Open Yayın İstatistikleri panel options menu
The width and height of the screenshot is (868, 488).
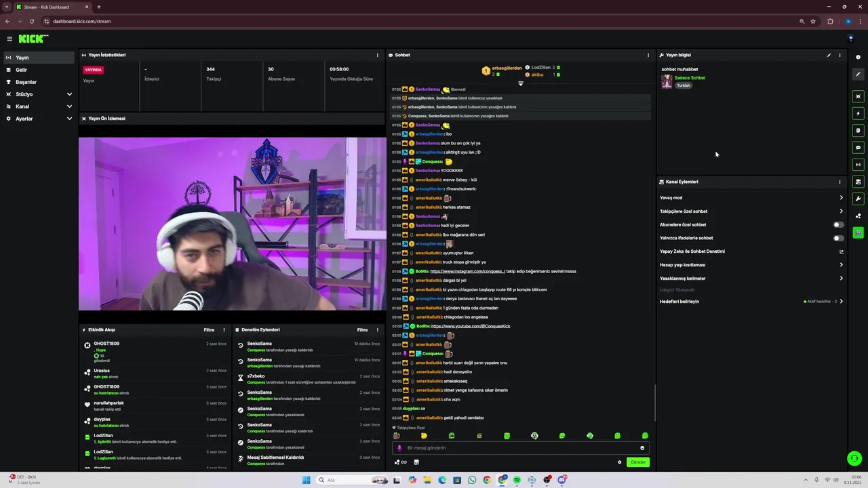point(378,55)
